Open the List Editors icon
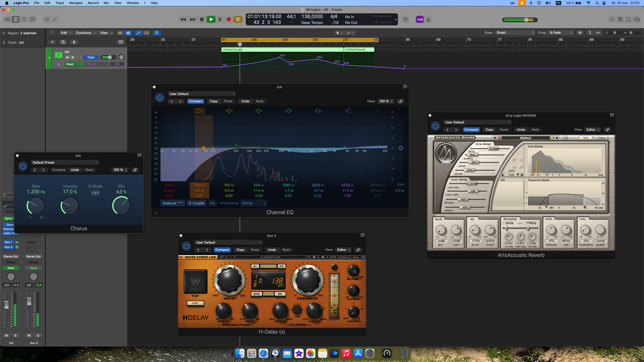This screenshot has width=644, height=362. pos(612,19)
